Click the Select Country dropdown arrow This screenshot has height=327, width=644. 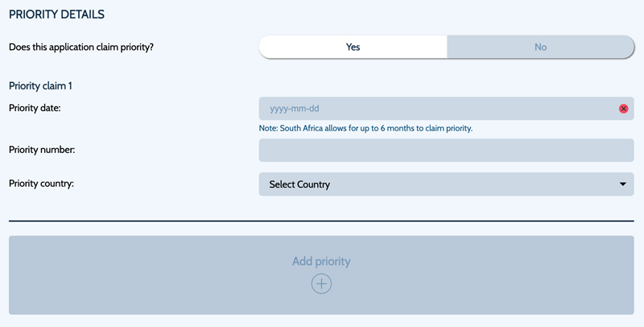coord(622,184)
